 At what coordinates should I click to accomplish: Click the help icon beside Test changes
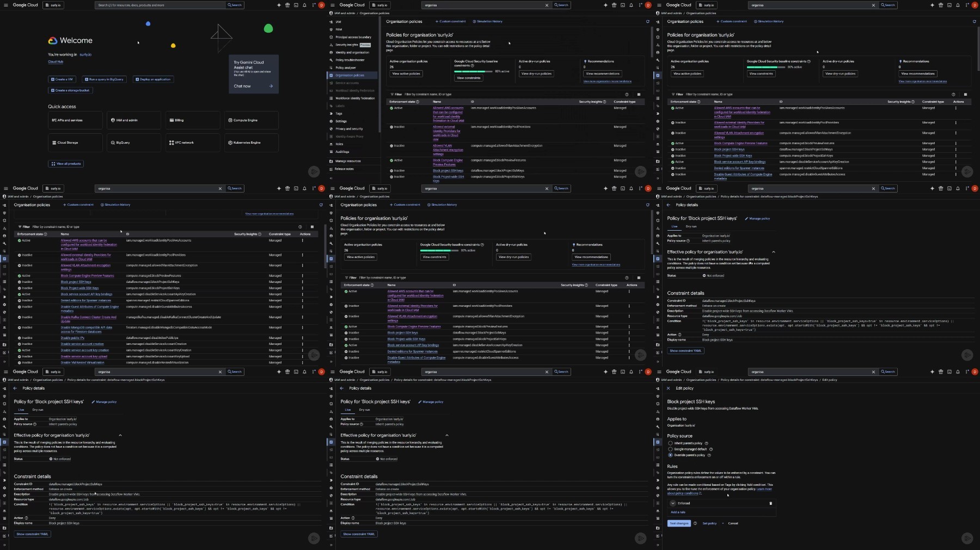(x=695, y=523)
